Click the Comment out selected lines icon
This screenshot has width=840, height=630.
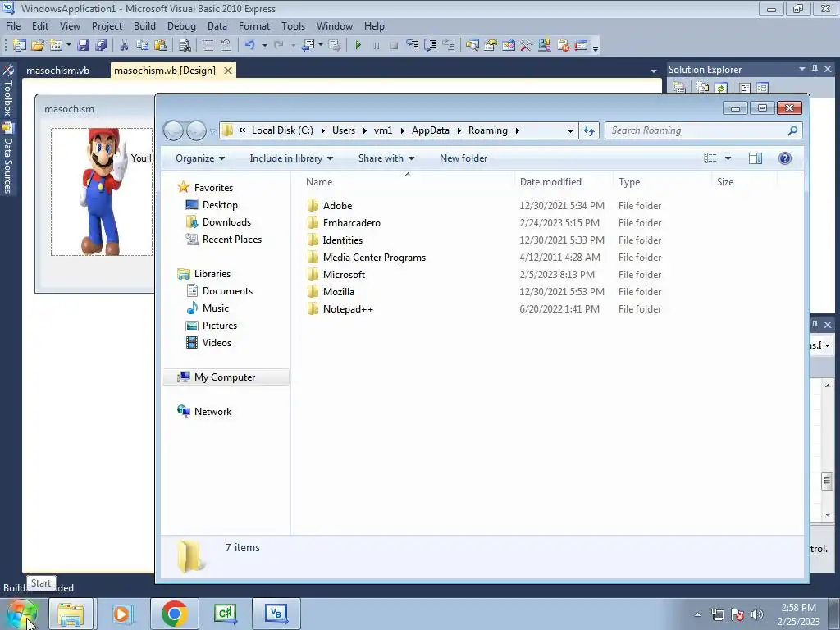pos(208,46)
